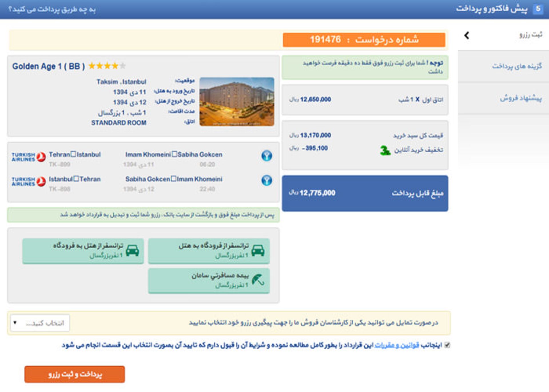Click the Golden Age hotel photo thumbnail

tap(237, 102)
